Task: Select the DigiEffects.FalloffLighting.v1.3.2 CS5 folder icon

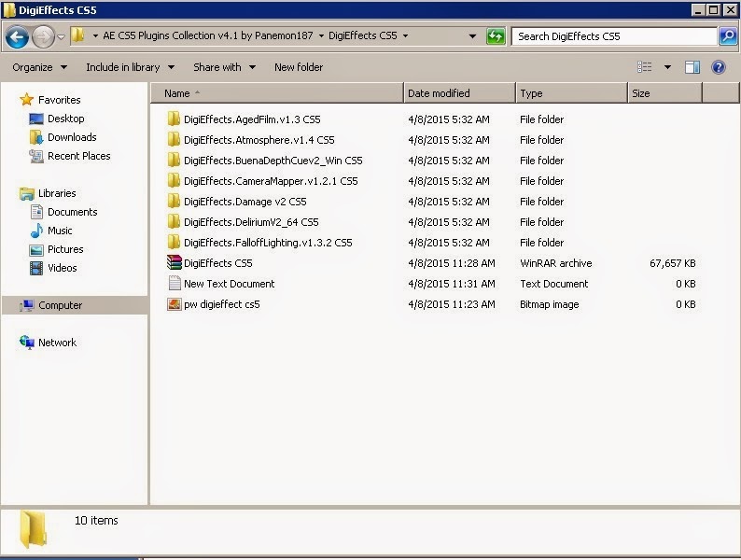Action: [x=174, y=242]
